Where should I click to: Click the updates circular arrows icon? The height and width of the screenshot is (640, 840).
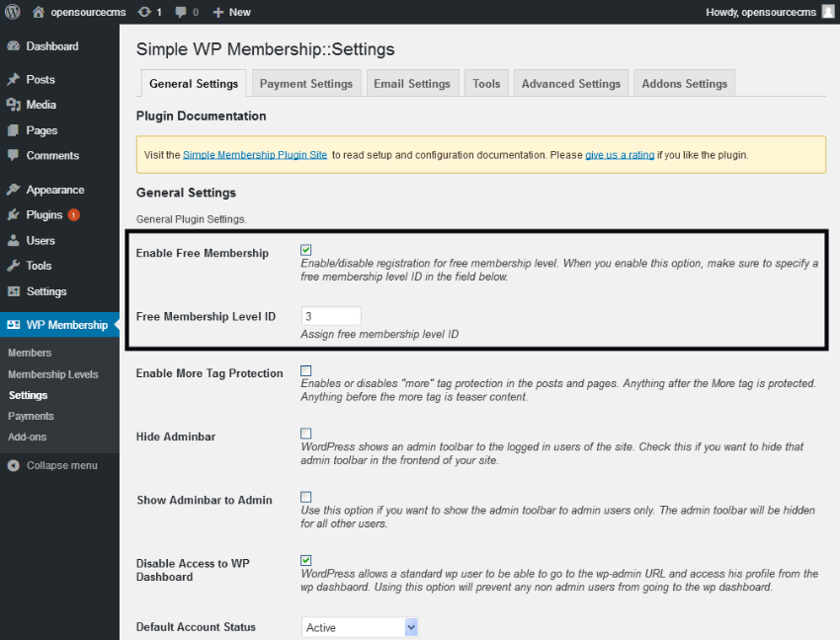[x=144, y=12]
